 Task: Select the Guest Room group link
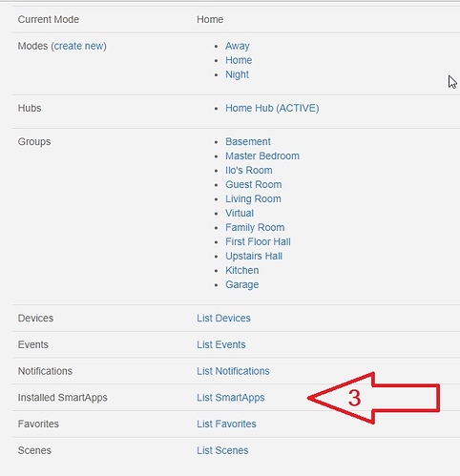click(x=254, y=184)
